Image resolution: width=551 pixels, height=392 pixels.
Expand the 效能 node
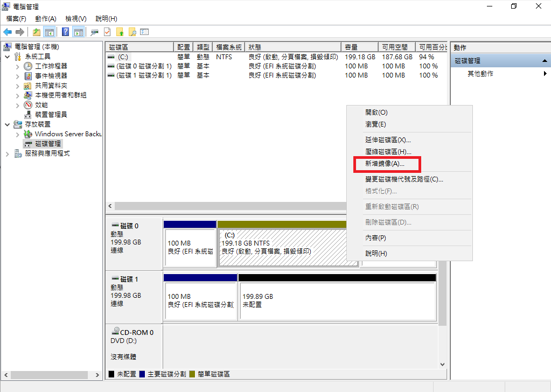pos(18,106)
